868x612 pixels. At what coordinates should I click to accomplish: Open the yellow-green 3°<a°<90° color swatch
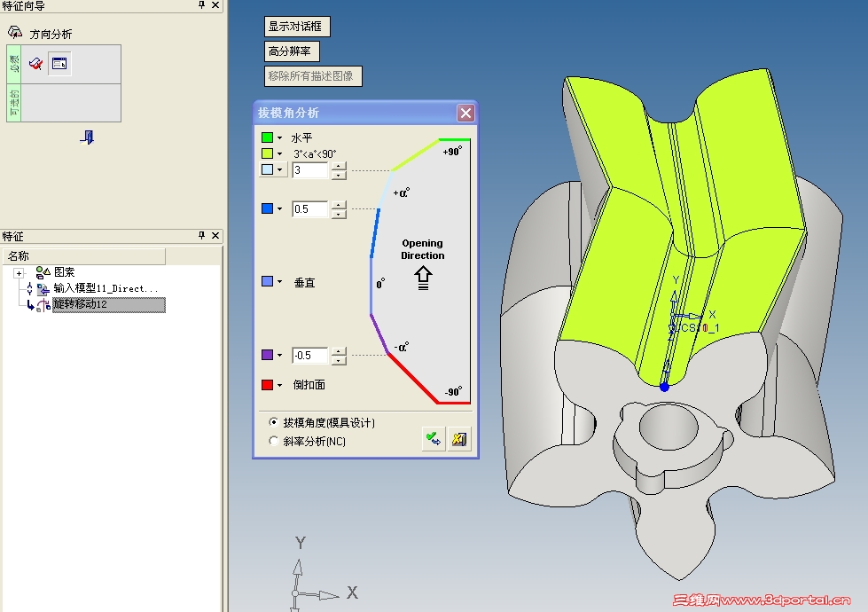pyautogui.click(x=268, y=153)
